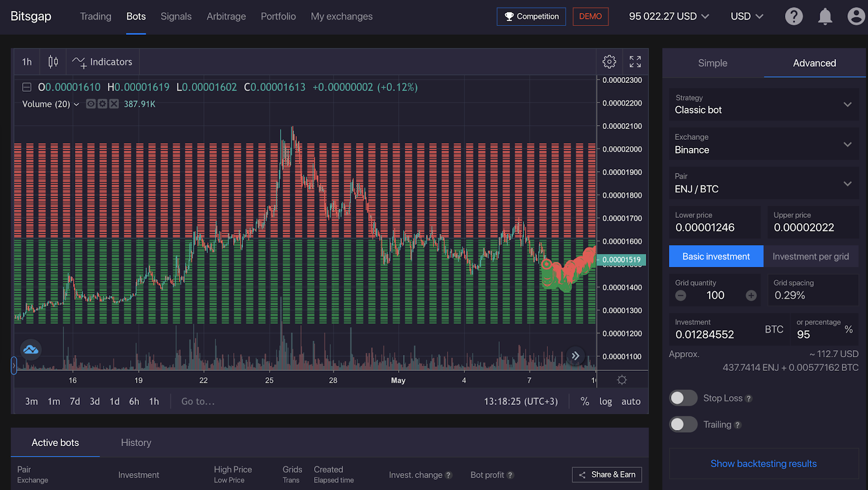Toggle auto scale on chart
This screenshot has height=490, width=868.
[x=631, y=402]
